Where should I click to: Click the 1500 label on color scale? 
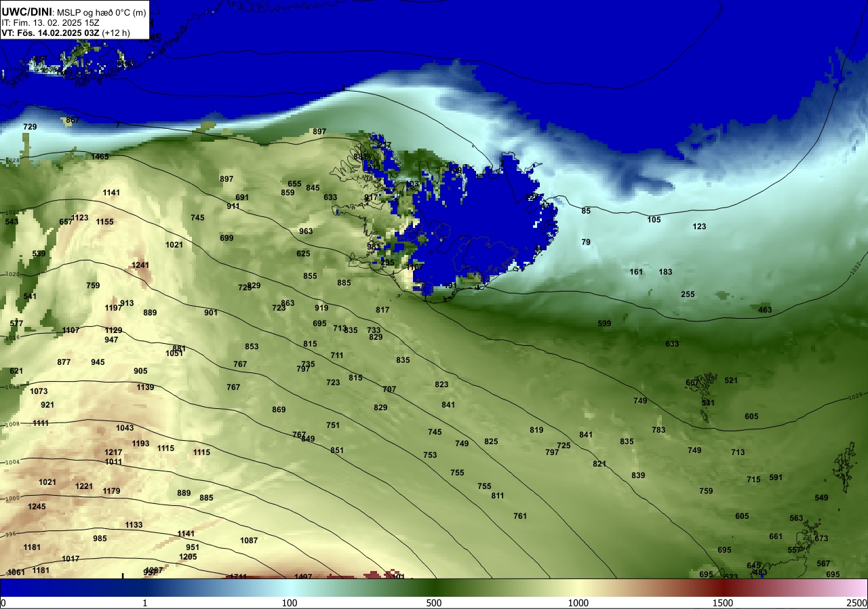click(x=723, y=603)
